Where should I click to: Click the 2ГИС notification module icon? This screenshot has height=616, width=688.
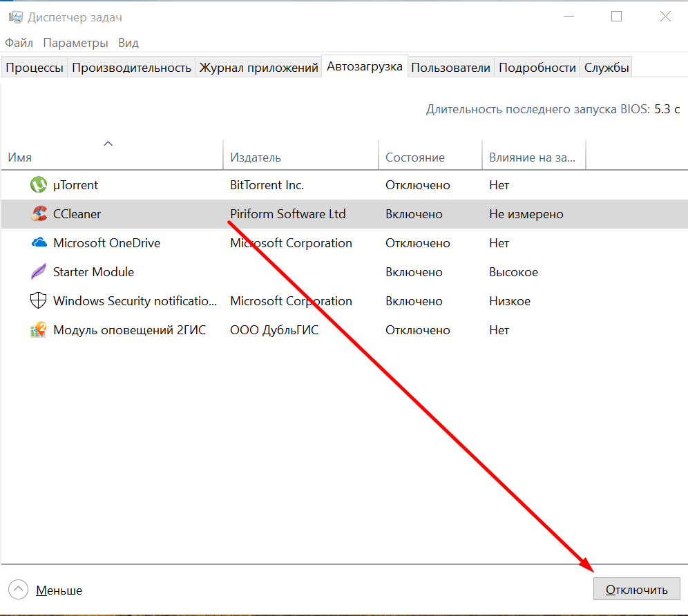(x=39, y=329)
